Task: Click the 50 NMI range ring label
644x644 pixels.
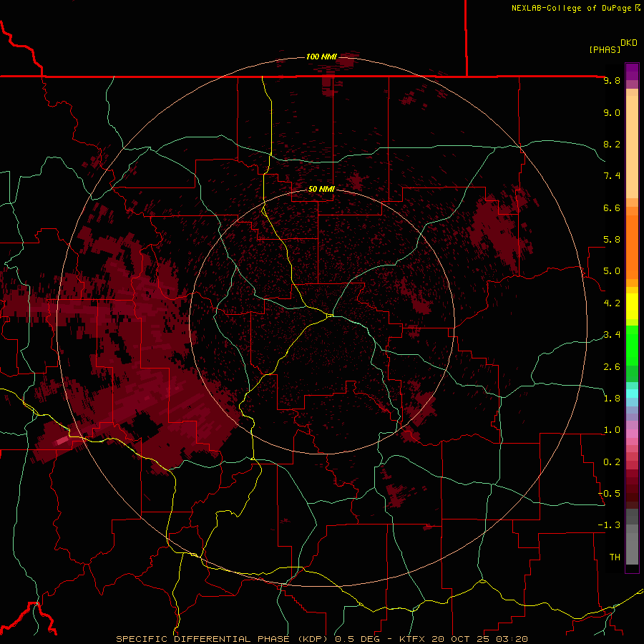Action: click(x=321, y=189)
